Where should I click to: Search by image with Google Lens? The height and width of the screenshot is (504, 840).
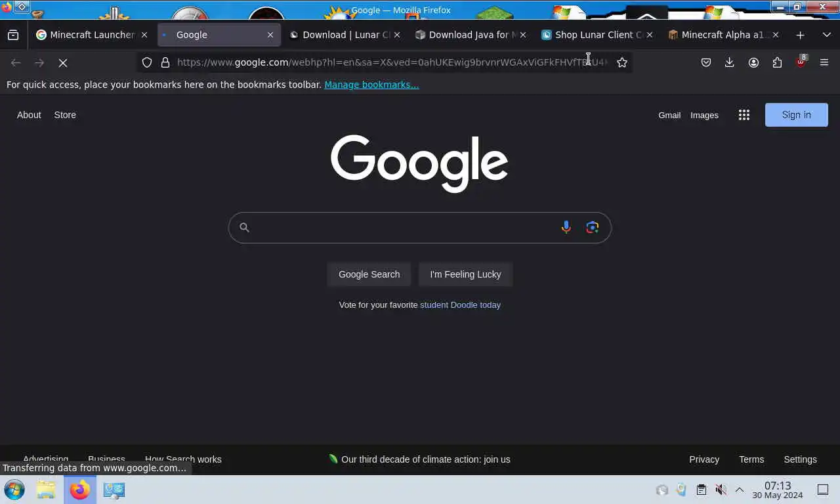point(593,227)
